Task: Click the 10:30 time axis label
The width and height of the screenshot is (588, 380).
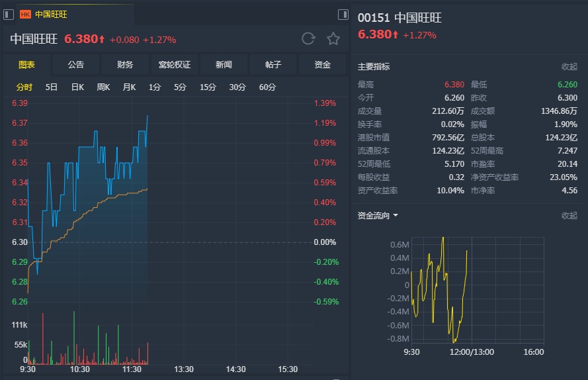Action: 80,369
